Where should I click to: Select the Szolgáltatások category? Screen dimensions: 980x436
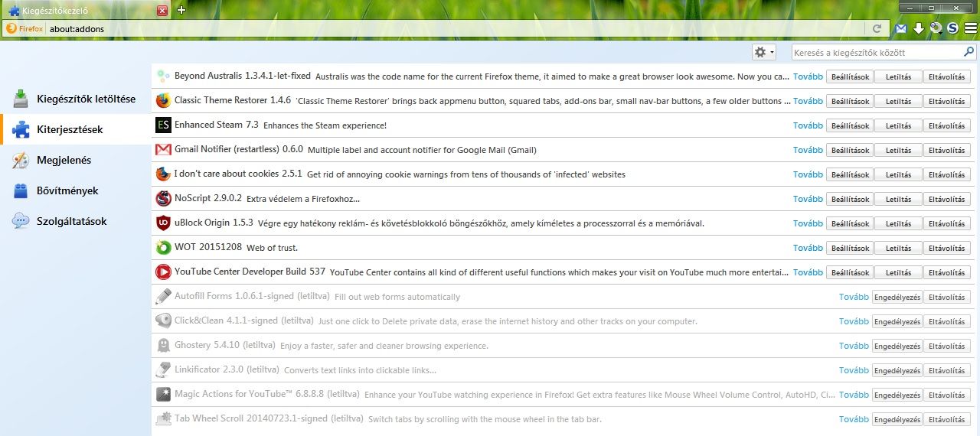(76, 221)
